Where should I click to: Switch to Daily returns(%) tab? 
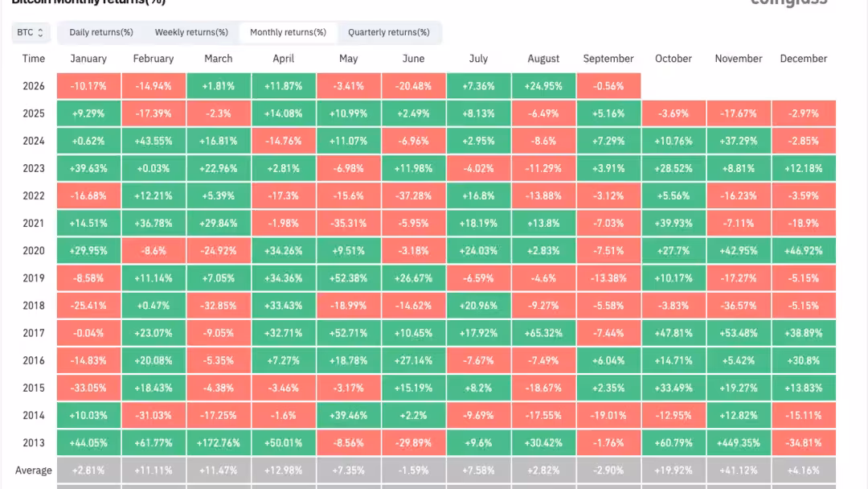101,32
